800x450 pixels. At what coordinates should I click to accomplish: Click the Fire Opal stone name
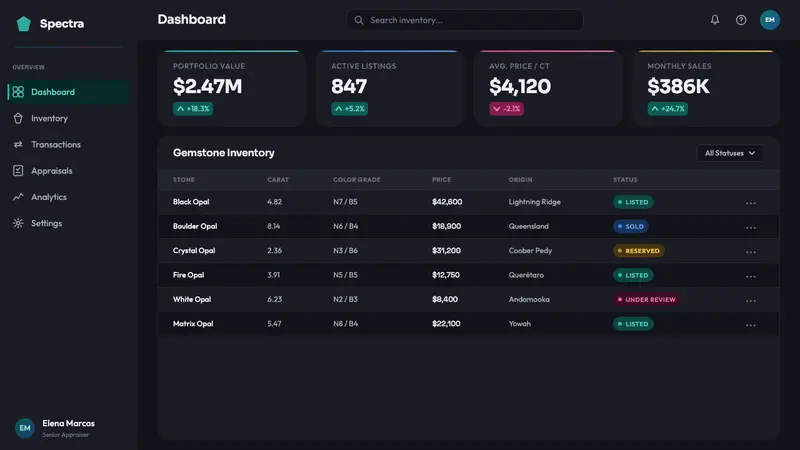point(188,275)
